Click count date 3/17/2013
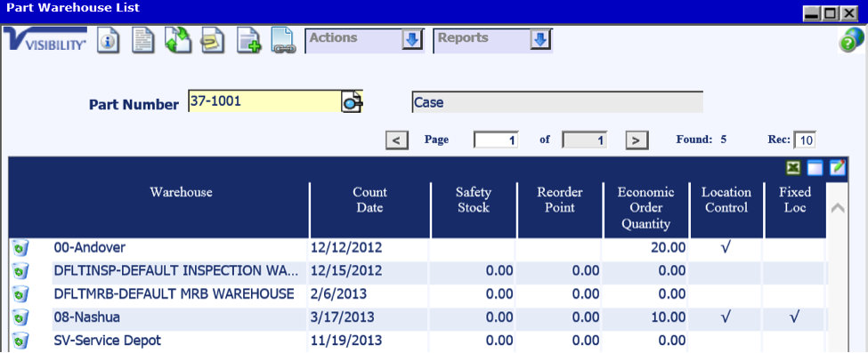The width and height of the screenshot is (868, 353). 344,317
